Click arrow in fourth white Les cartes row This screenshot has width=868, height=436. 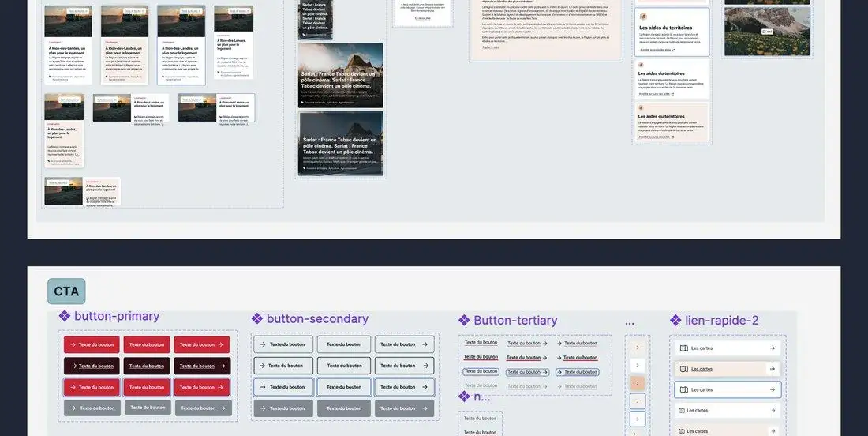click(773, 411)
